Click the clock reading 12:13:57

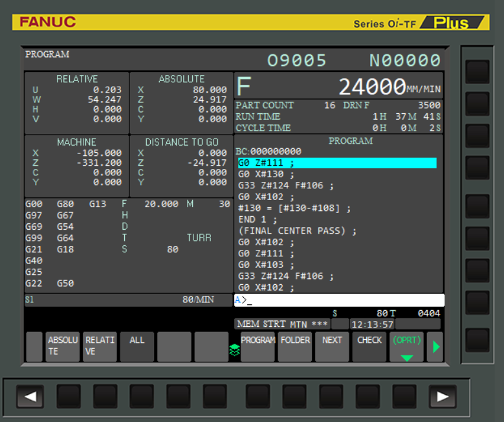click(372, 324)
